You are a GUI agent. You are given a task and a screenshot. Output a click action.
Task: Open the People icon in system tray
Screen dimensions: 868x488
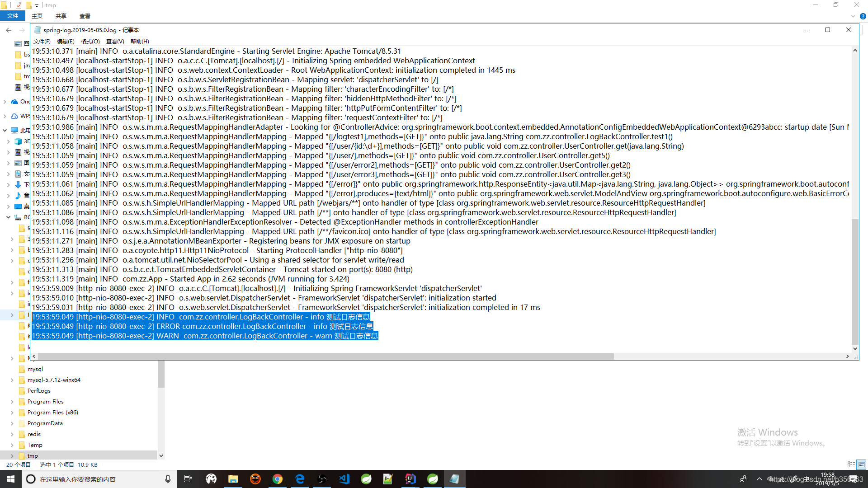tap(743, 479)
